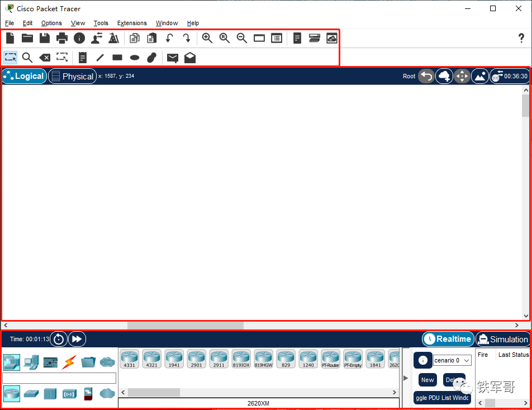This screenshot has width=532, height=410.
Task: Activate the Delete tool in the toolbar
Action: 45,58
